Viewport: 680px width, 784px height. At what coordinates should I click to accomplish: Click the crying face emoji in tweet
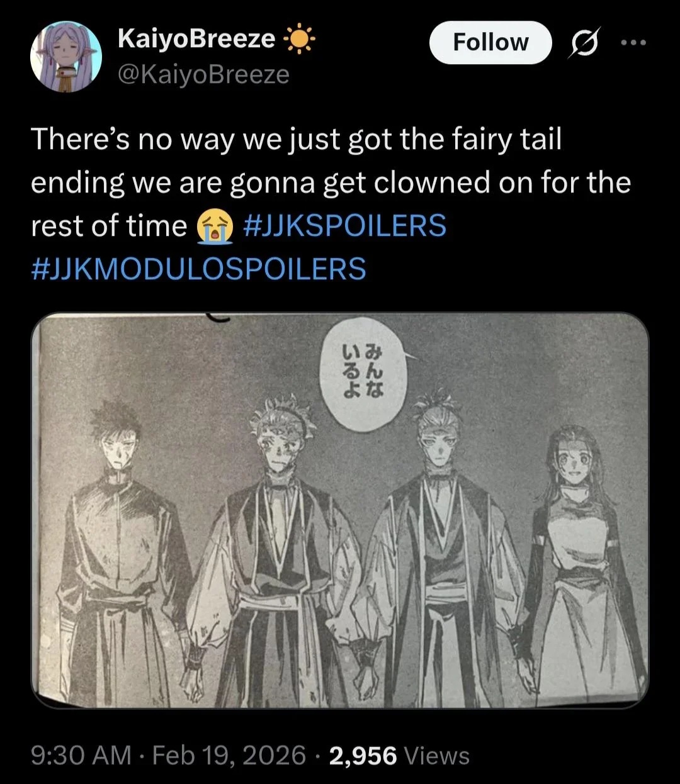pyautogui.click(x=215, y=227)
